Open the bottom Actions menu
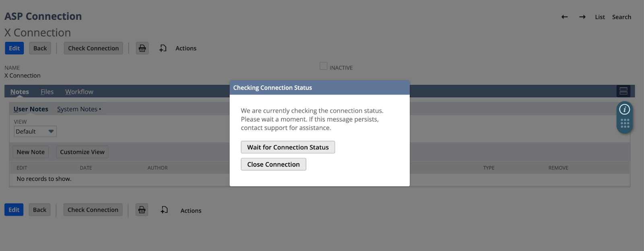Image resolution: width=644 pixels, height=251 pixels. coord(191,211)
